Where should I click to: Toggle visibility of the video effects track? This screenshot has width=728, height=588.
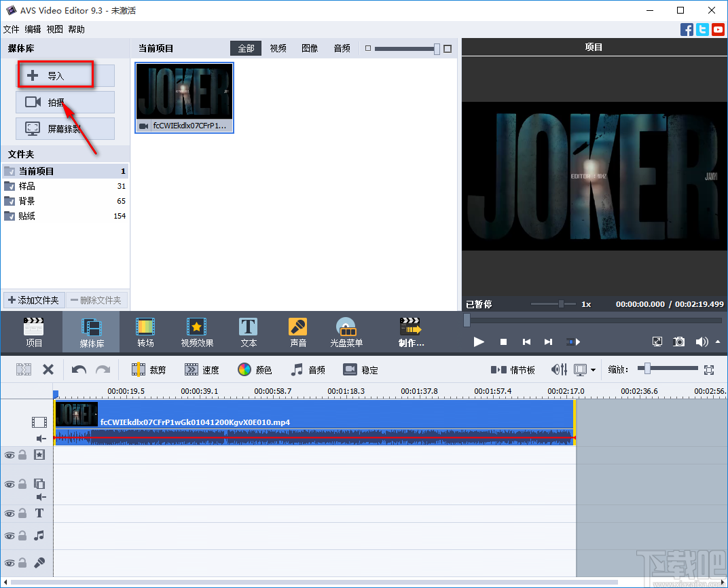(x=10, y=456)
